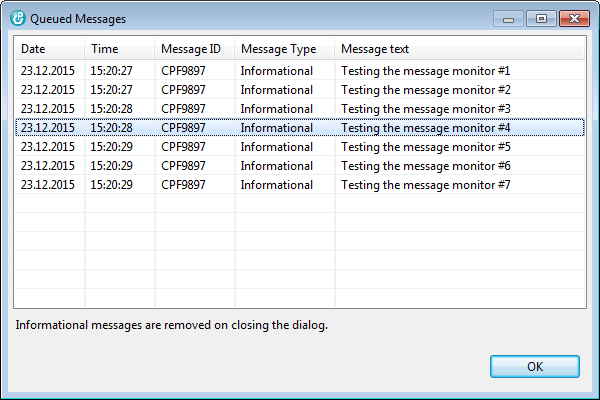Select the message monitor #7 row
Screen dimensions: 600x400
pos(300,184)
